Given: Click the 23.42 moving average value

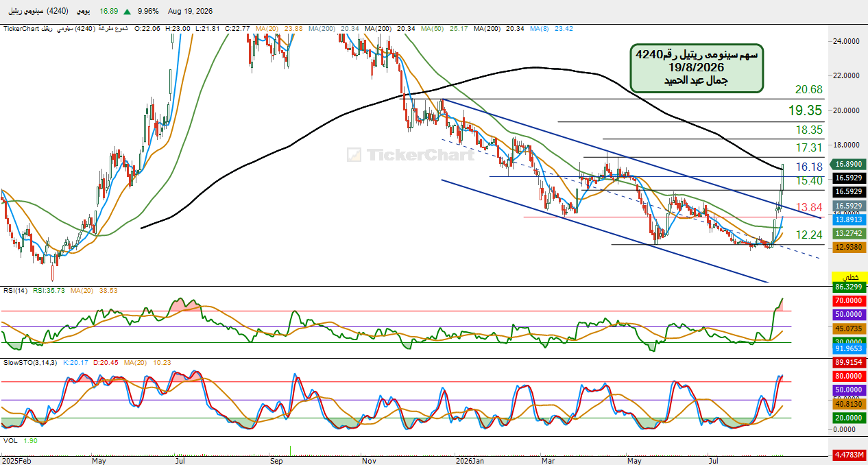Looking at the screenshot, I should click(x=564, y=29).
